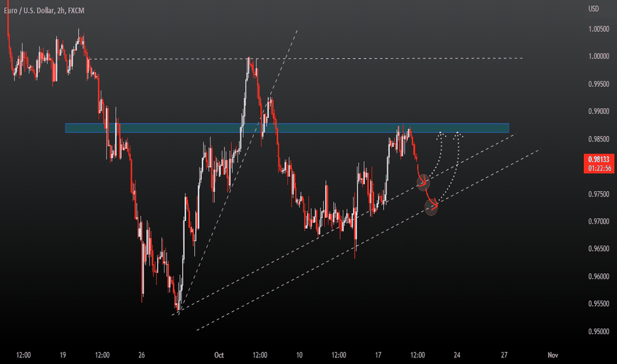
Task: Click the 0.96000 price axis label
Action: 598,277
